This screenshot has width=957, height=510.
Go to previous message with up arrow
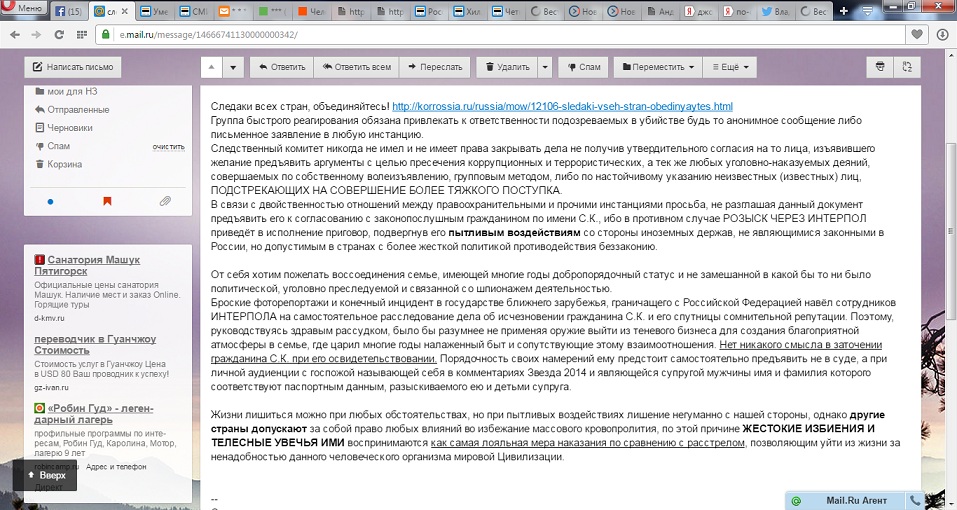click(212, 67)
